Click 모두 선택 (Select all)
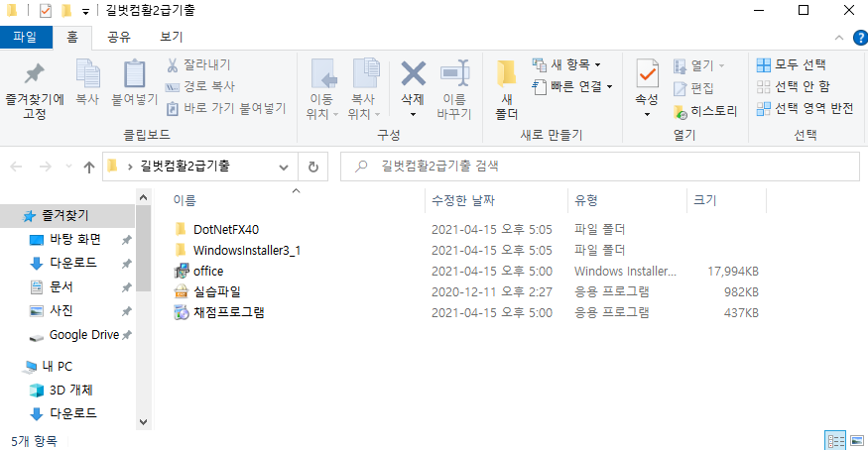Image resolution: width=868 pixels, height=450 pixels. pyautogui.click(x=791, y=64)
